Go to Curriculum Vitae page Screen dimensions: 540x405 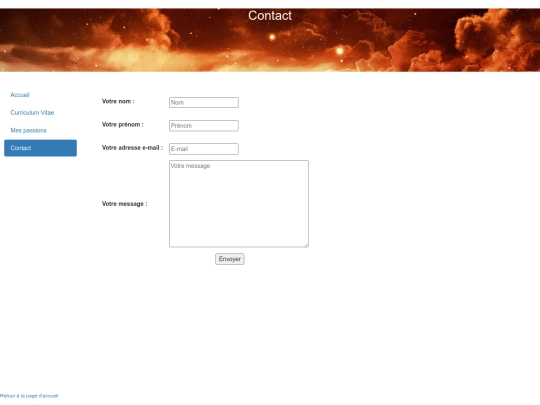click(x=32, y=113)
